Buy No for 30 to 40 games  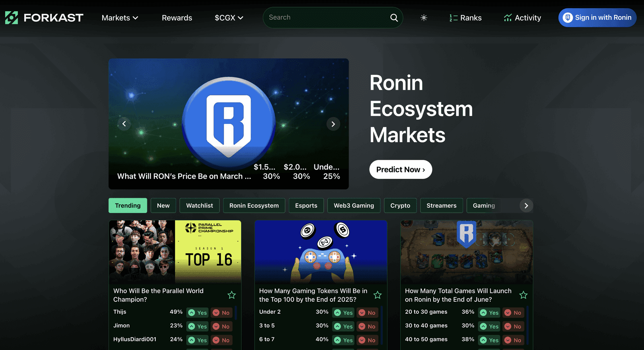pos(513,326)
